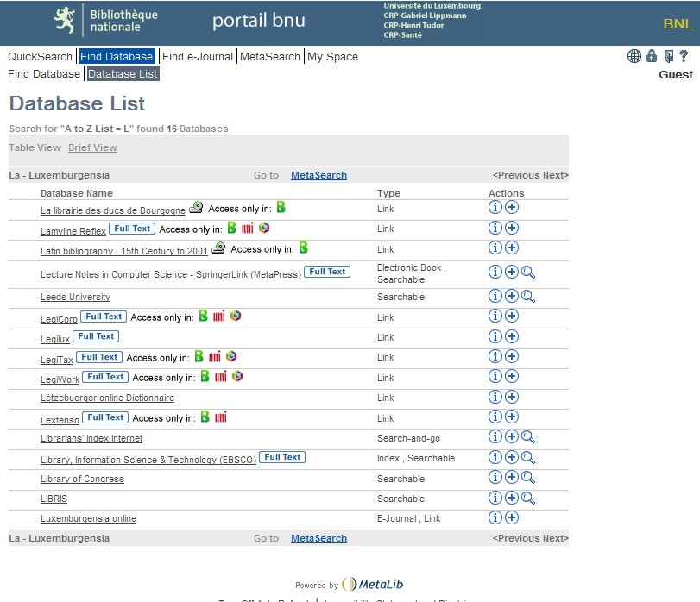Select the Find Database tab
The width and height of the screenshot is (700, 602).
(x=117, y=57)
